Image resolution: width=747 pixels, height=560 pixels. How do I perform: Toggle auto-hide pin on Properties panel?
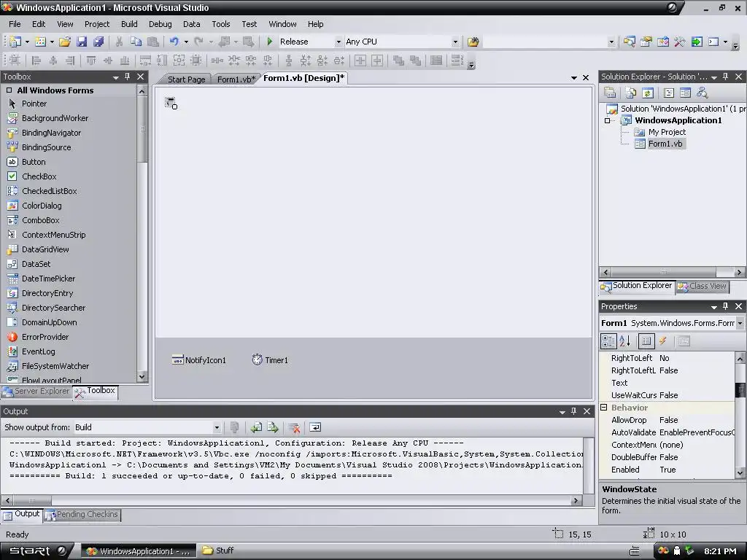(726, 306)
